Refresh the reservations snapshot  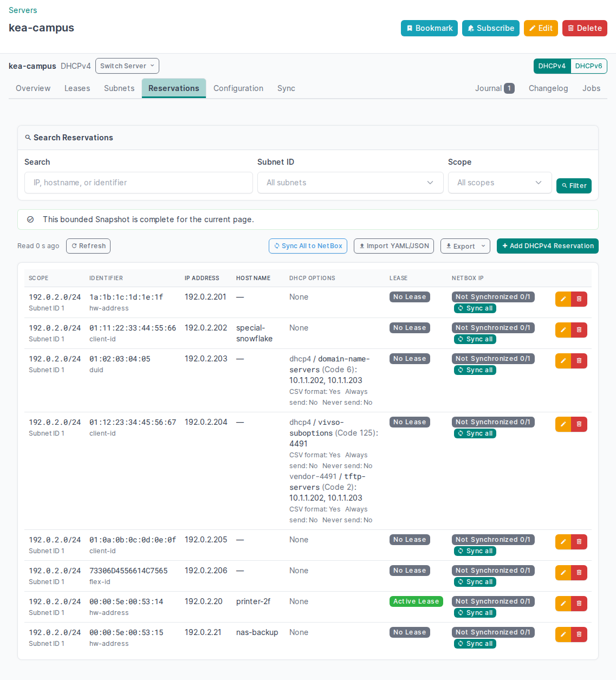(88, 246)
